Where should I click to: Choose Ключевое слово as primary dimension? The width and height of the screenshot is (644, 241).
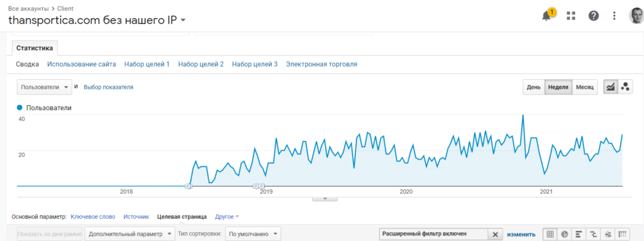93,216
